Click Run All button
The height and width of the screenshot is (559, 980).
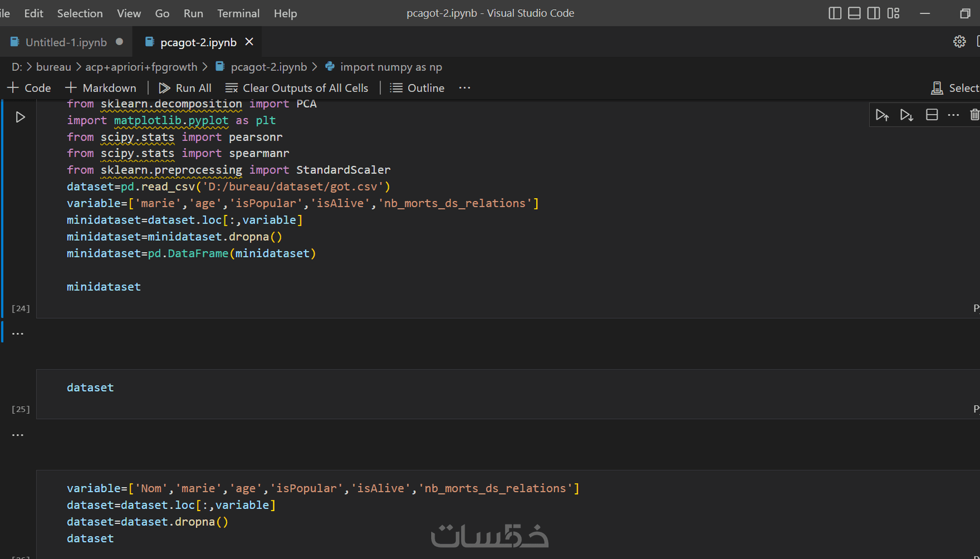coord(185,88)
